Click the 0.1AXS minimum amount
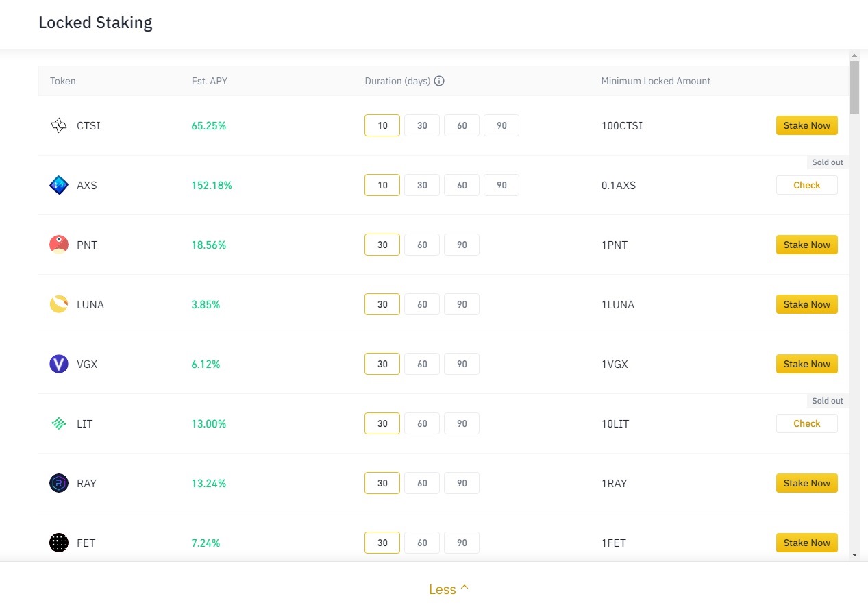Image resolution: width=868 pixels, height=605 pixels. [619, 185]
